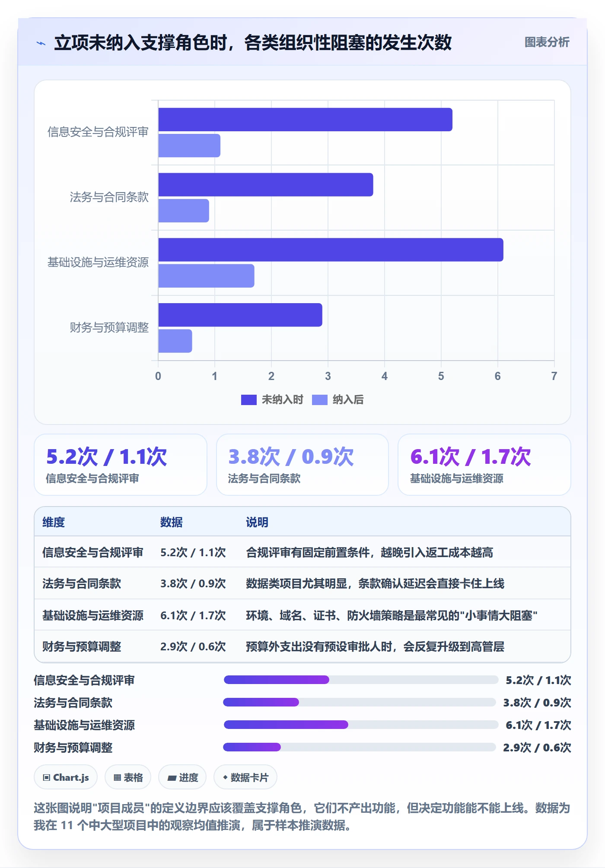Toggle the 纳入后 legend color swatch
Screen dimensions: 605x868
pyautogui.click(x=320, y=400)
